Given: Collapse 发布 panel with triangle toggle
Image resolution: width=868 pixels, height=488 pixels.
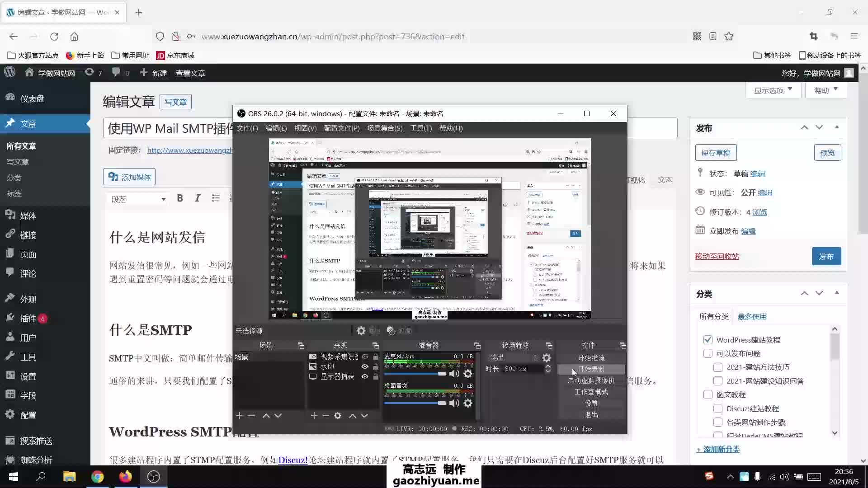Looking at the screenshot, I should [837, 127].
